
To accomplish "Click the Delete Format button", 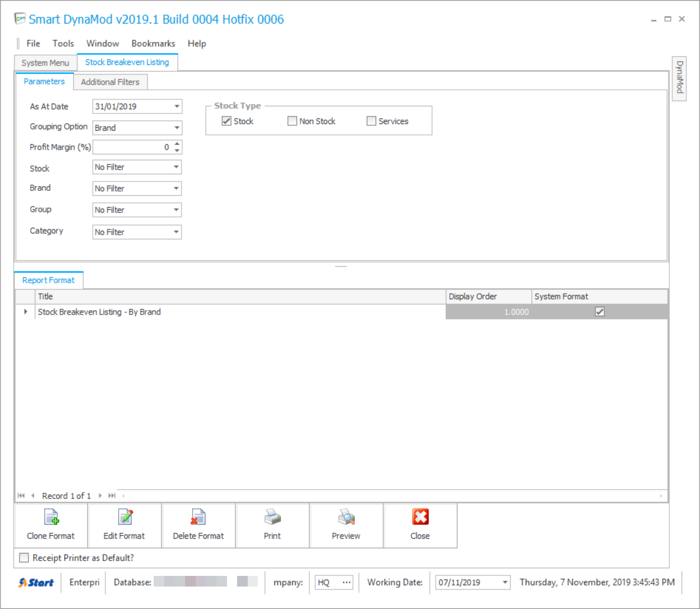I will [199, 526].
